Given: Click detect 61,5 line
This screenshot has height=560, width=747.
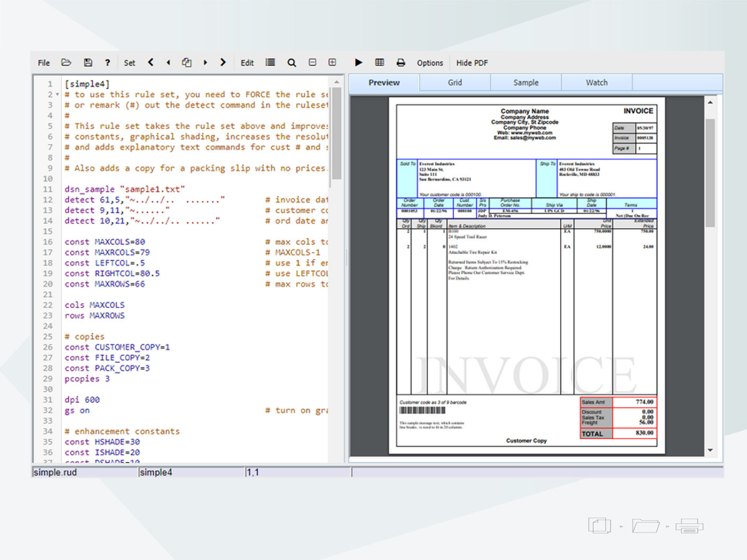Looking at the screenshot, I should pyautogui.click(x=144, y=200).
